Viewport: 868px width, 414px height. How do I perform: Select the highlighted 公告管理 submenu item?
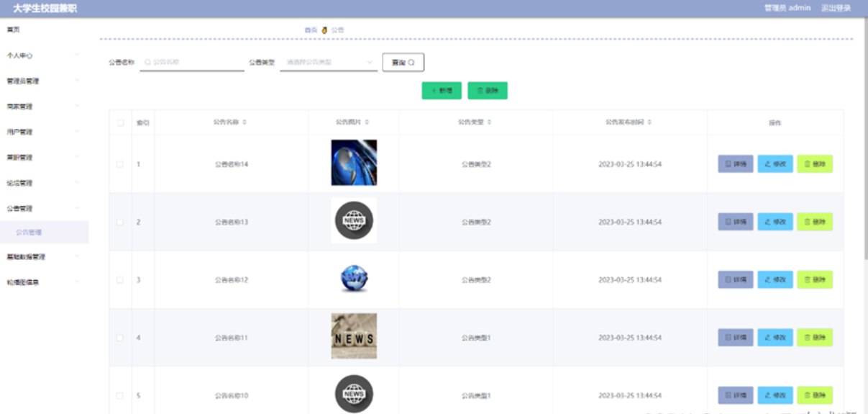click(x=45, y=232)
